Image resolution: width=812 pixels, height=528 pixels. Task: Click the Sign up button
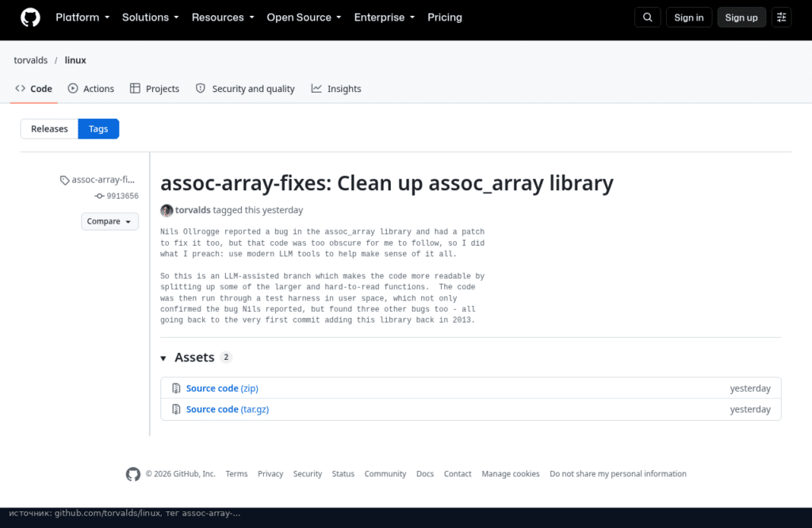(x=741, y=17)
